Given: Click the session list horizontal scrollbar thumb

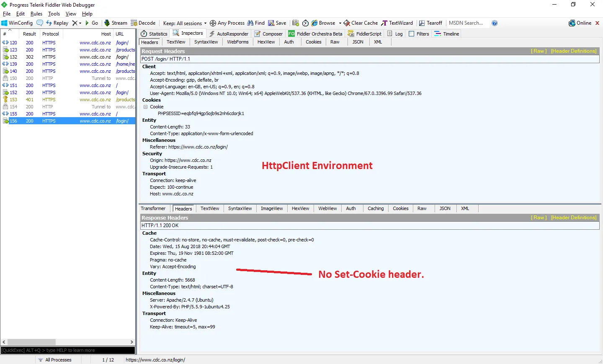Looking at the screenshot, I should point(32,342).
